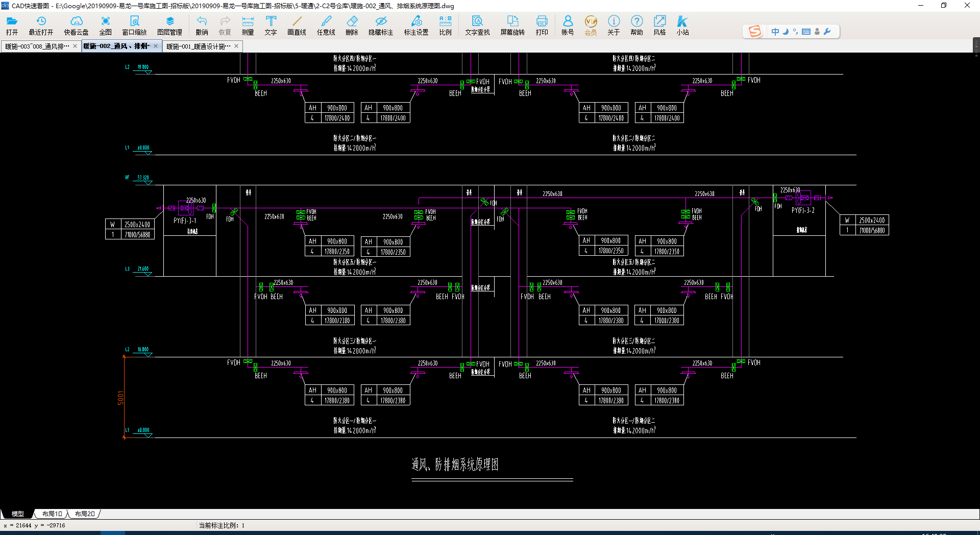The height and width of the screenshot is (535, 980).
Task: Click the 比例 scale icon
Action: tap(445, 25)
